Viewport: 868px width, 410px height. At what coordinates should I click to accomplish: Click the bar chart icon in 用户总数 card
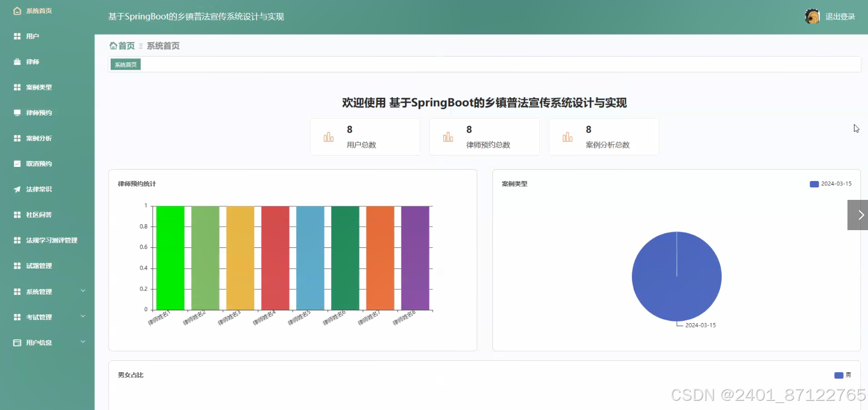click(329, 137)
